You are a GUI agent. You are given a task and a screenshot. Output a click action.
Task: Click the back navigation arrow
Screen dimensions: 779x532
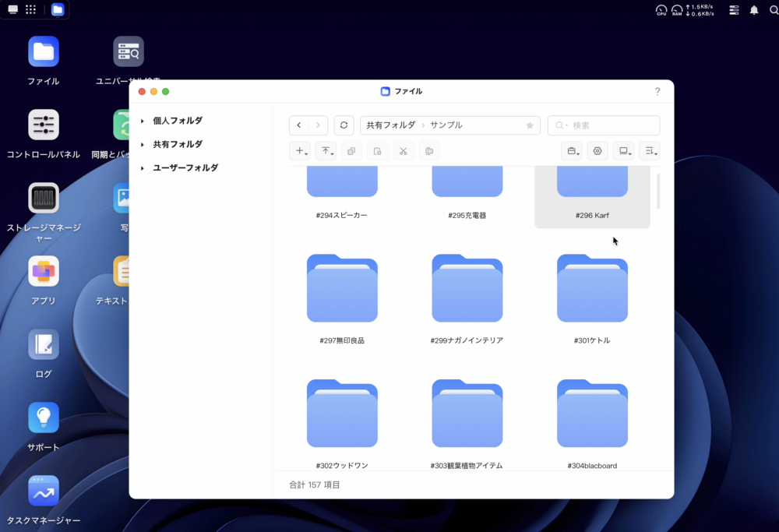click(x=299, y=125)
